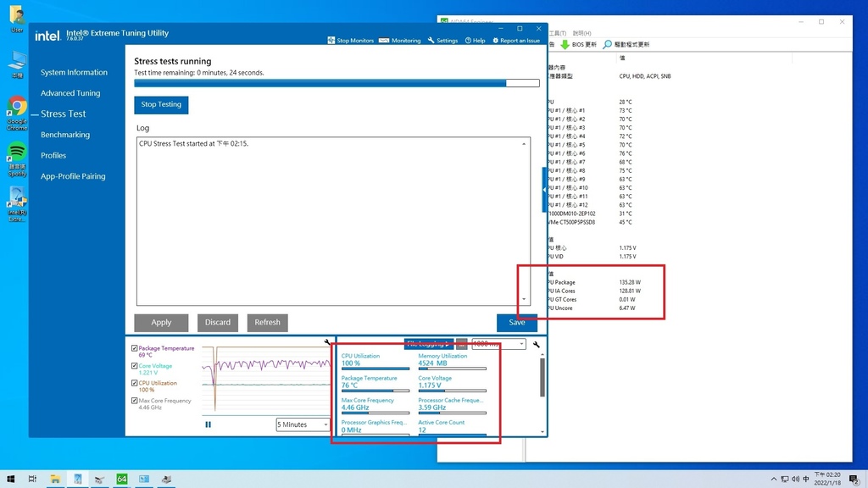Open the XTU Settings wrench item
This screenshot has height=488, width=868.
tap(442, 41)
